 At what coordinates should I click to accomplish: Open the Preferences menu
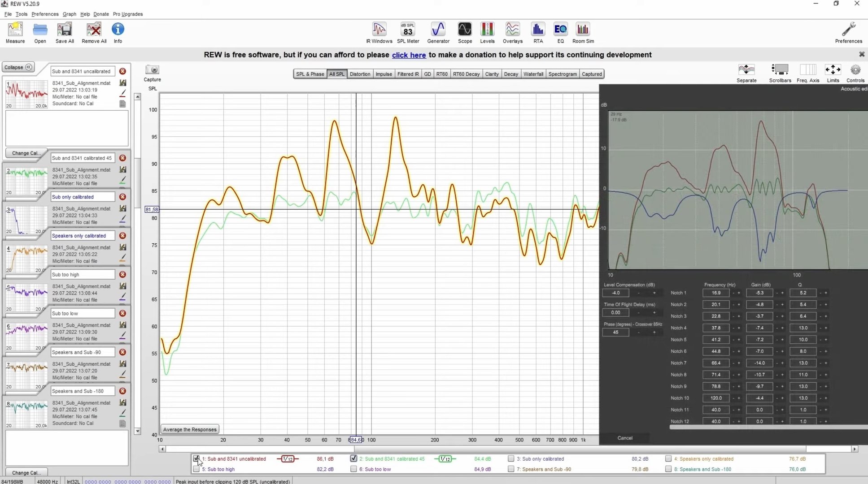pyautogui.click(x=45, y=14)
